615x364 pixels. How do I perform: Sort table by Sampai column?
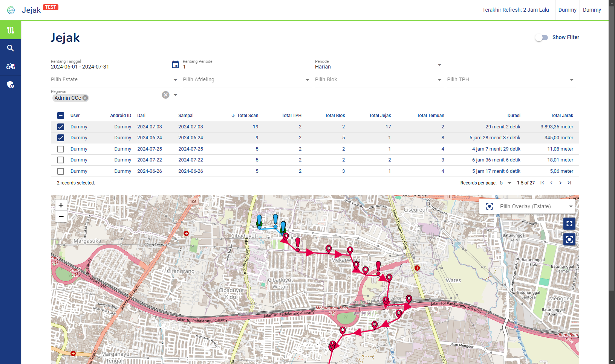point(186,116)
